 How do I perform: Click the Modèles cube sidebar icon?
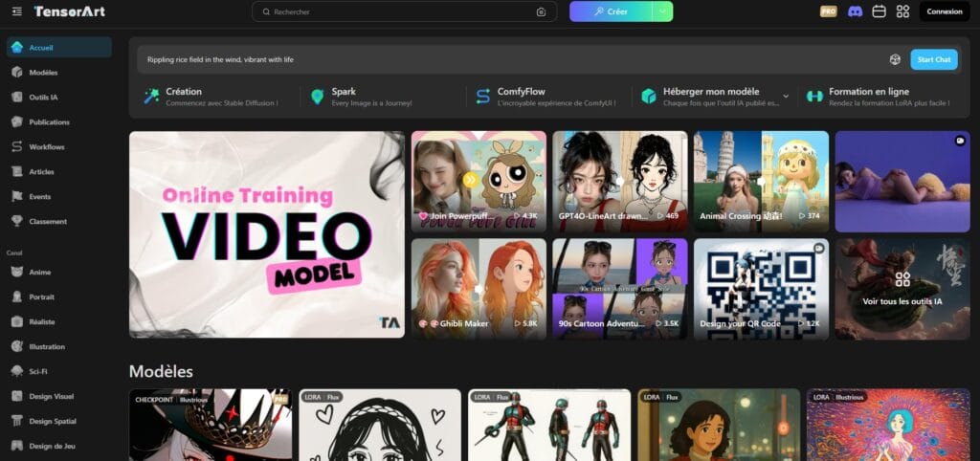17,73
